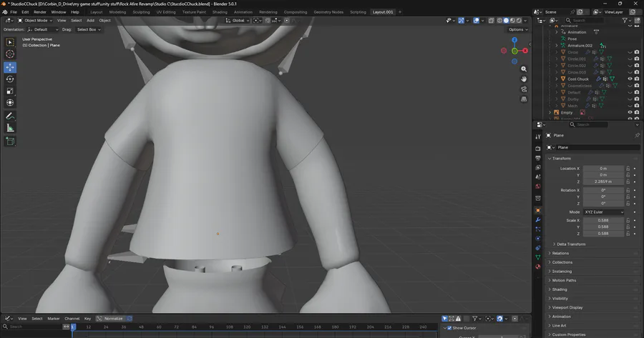This screenshot has height=338, width=644.
Task: Collapse the Transform panel
Action: (x=561, y=159)
